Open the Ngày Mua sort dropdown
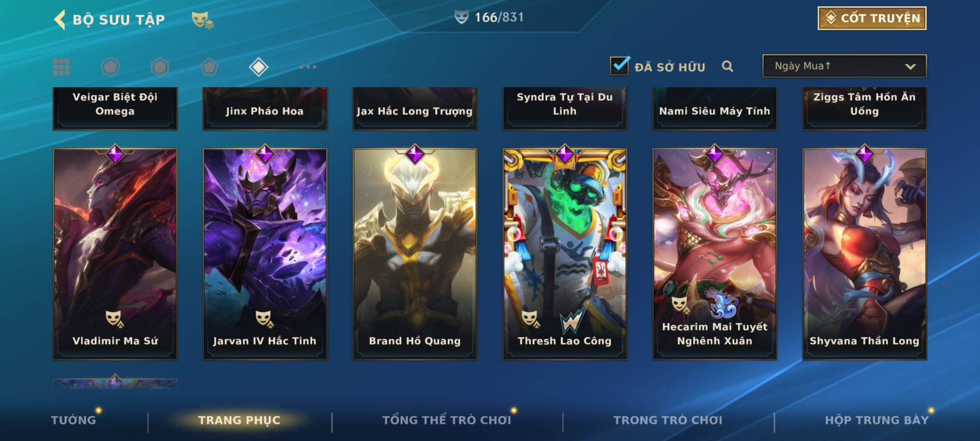Viewport: 980px width, 441px height. [844, 66]
